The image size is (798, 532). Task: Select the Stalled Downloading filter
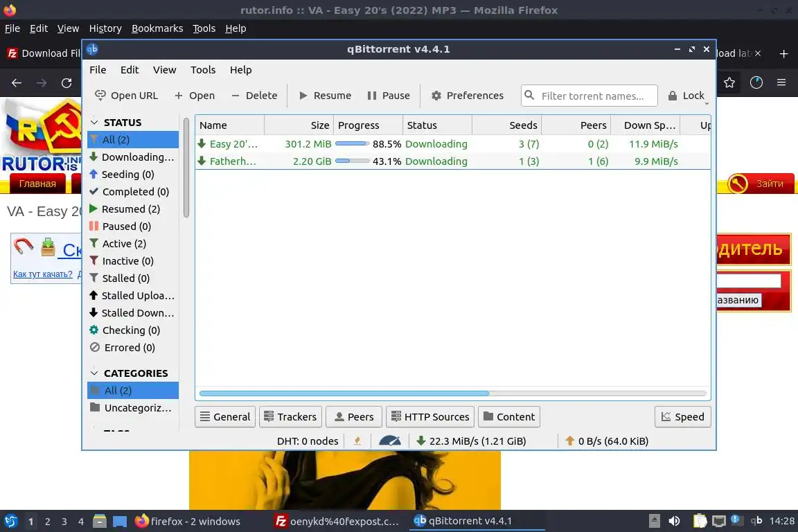coord(133,312)
